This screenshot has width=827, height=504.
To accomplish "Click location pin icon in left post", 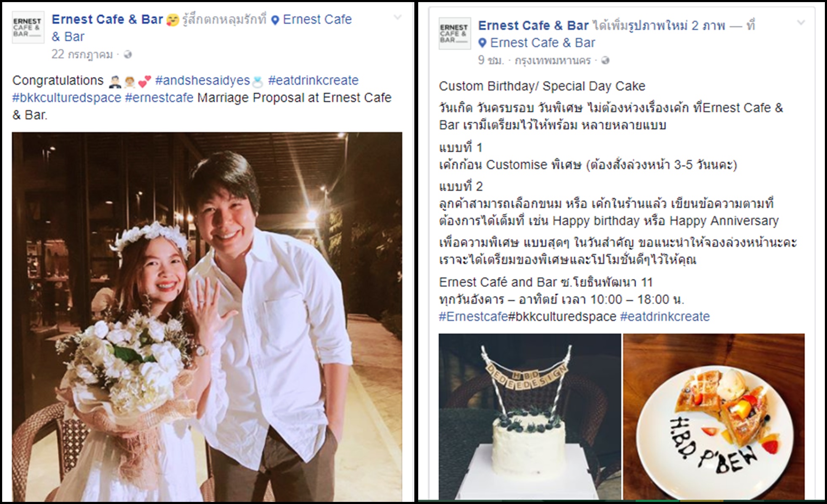I will coord(275,20).
